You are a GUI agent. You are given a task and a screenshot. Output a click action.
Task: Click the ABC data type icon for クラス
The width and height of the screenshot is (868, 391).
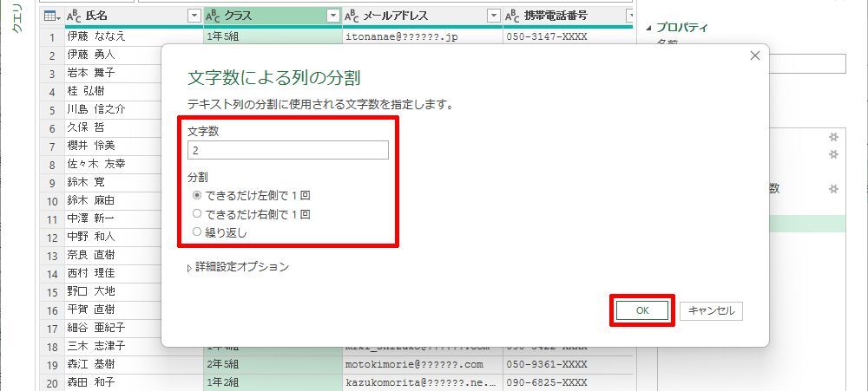pyautogui.click(x=214, y=16)
